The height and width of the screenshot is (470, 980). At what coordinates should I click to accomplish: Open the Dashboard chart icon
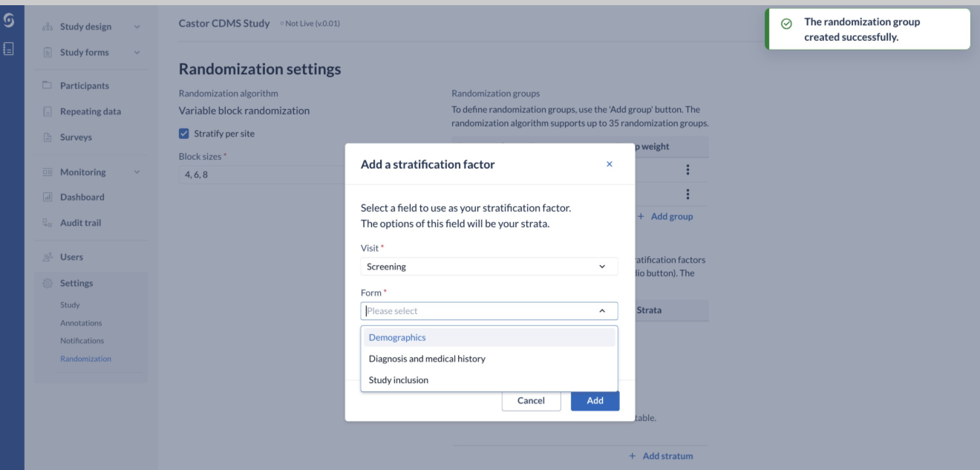(x=48, y=197)
